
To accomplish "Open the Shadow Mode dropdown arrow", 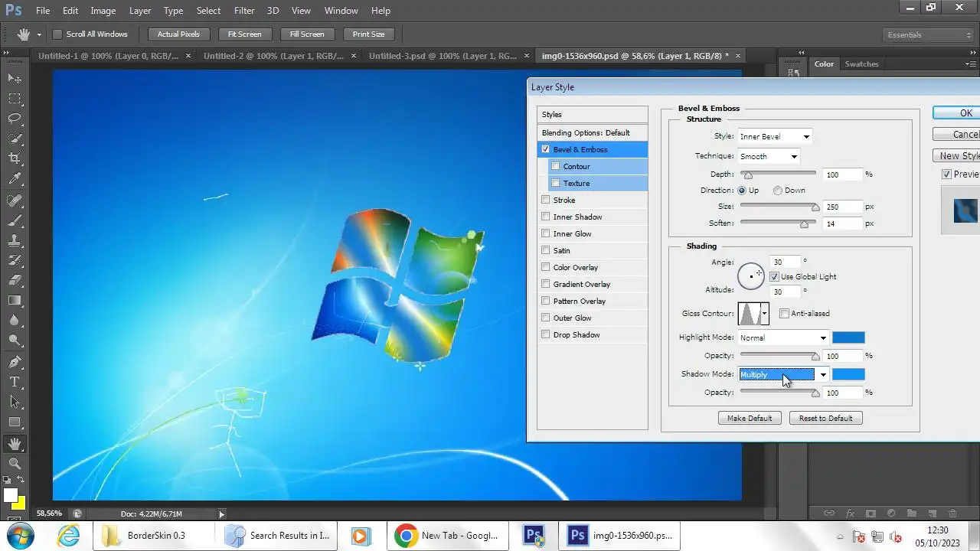I will (x=823, y=374).
